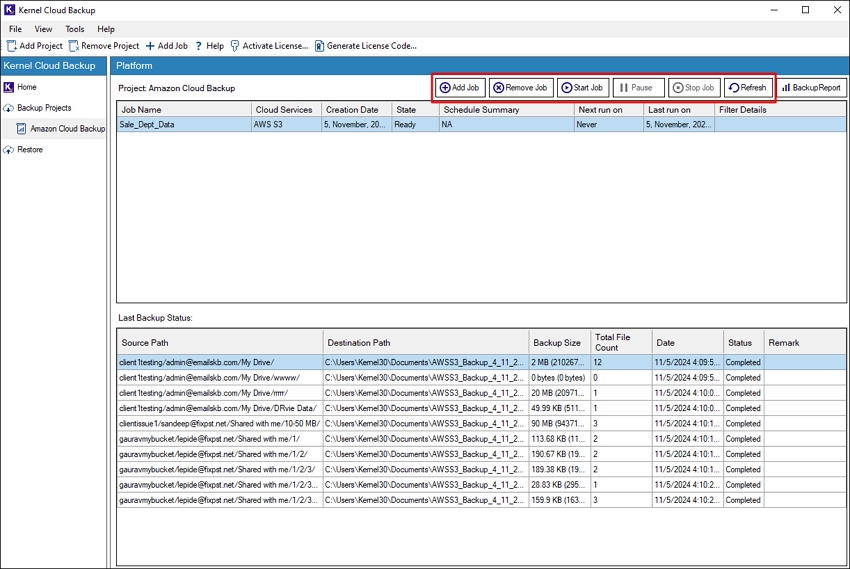The width and height of the screenshot is (850, 569).
Task: Click Generate License Code in the toolbar
Action: [x=366, y=46]
